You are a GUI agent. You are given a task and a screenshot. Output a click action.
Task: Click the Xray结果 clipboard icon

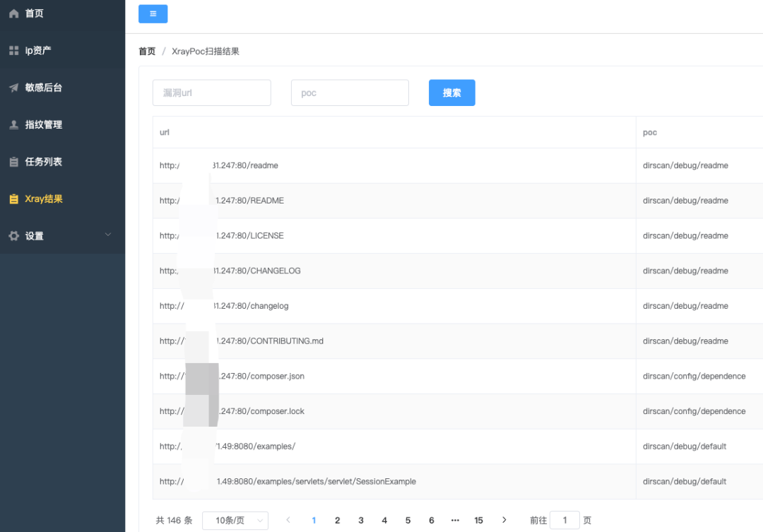tap(13, 199)
